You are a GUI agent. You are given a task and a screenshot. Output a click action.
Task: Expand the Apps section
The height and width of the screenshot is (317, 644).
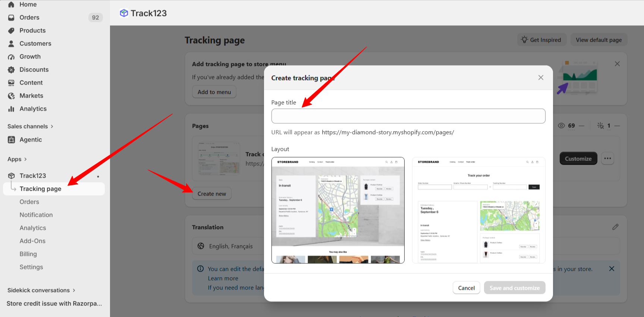17,159
